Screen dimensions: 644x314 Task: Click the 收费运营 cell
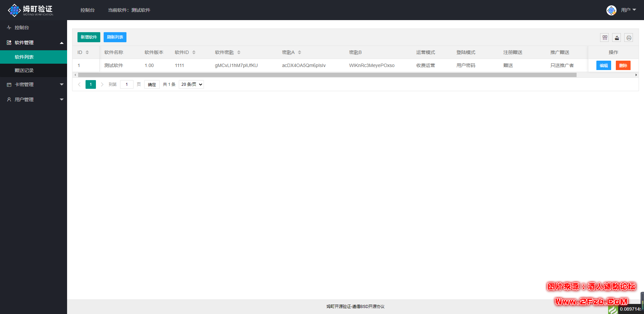point(426,65)
